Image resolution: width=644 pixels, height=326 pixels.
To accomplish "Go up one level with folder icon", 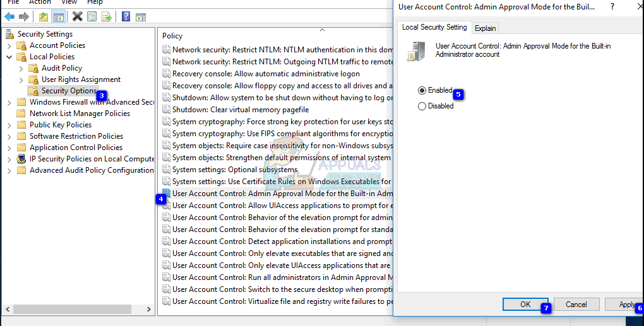I will click(44, 17).
